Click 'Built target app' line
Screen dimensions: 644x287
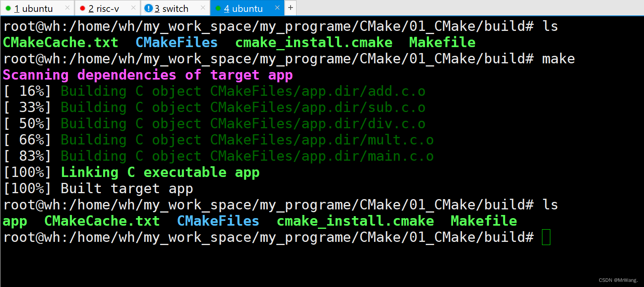pyautogui.click(x=98, y=188)
